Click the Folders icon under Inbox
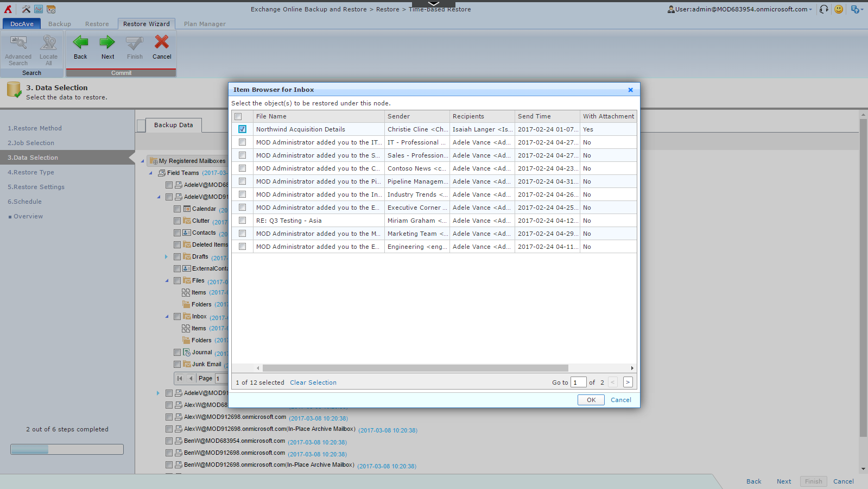This screenshot has width=868, height=489. 186,340
